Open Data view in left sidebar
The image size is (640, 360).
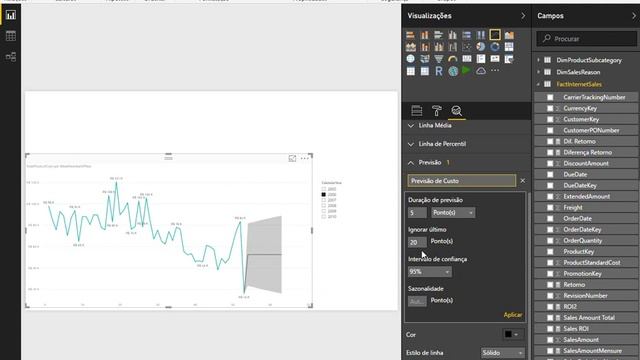coord(11,36)
